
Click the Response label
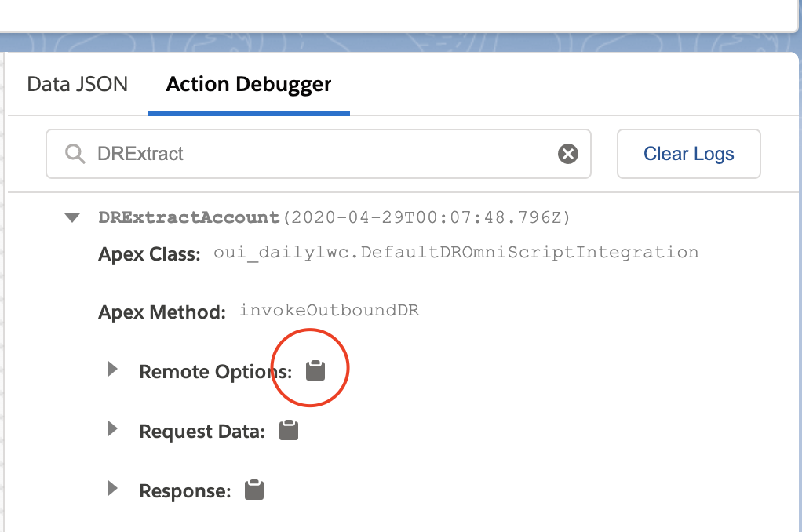pos(185,491)
